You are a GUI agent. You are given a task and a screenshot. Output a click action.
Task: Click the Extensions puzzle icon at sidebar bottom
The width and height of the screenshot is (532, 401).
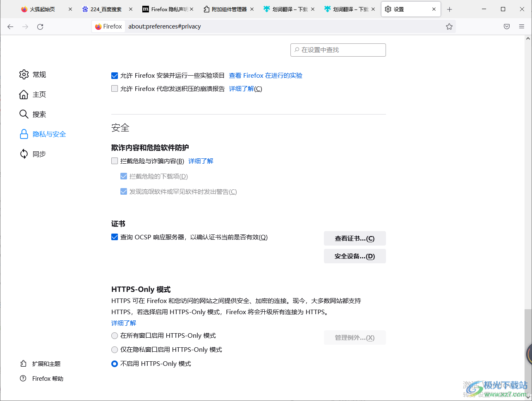click(23, 364)
